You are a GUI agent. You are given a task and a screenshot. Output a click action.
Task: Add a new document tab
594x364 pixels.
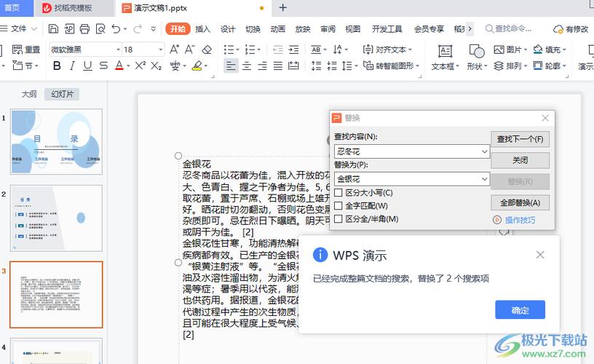click(x=283, y=7)
